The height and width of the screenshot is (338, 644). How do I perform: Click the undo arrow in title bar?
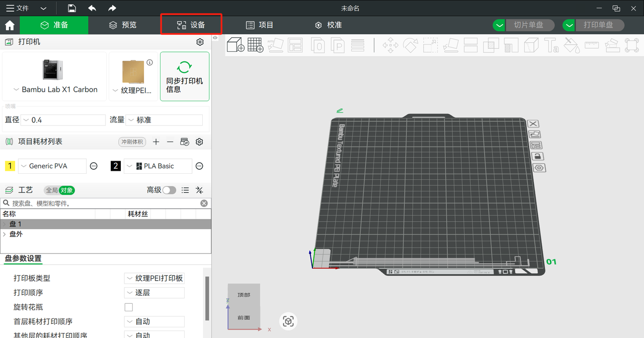92,8
